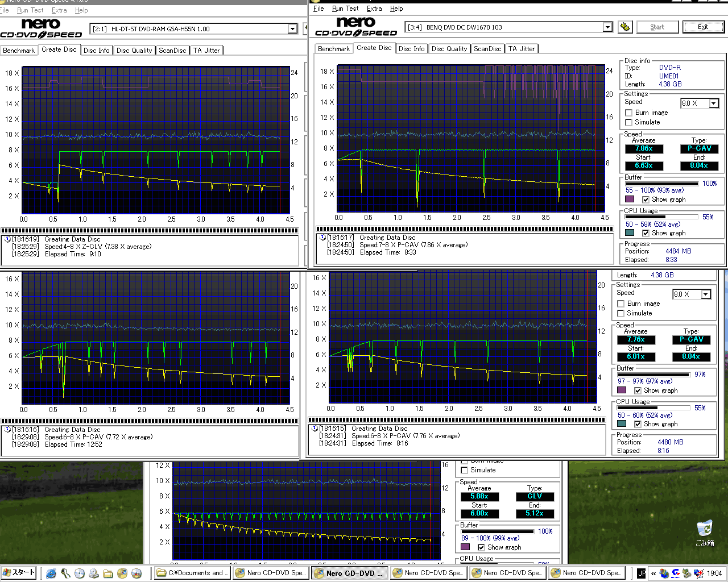Click the purple Buffer swatch in the 97% buffer window
728x582 pixels.
622,390
